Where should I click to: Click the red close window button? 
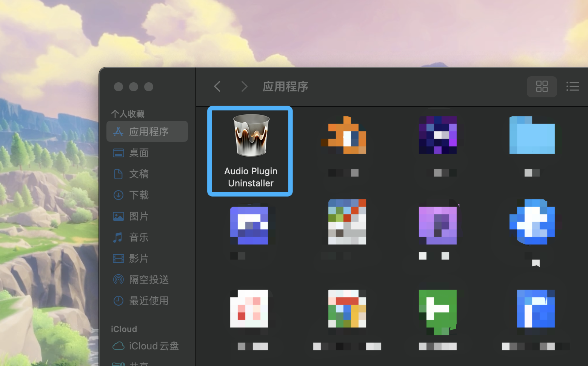(x=119, y=87)
